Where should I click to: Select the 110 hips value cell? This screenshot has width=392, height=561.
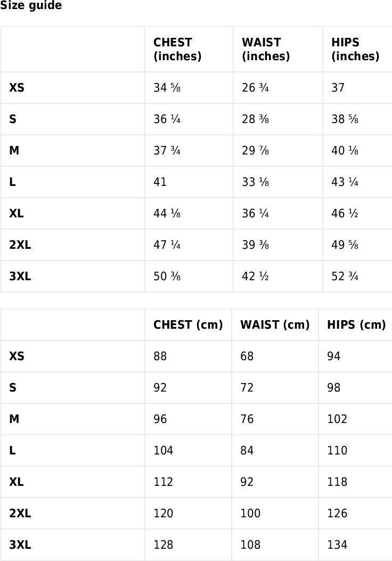[x=337, y=451]
